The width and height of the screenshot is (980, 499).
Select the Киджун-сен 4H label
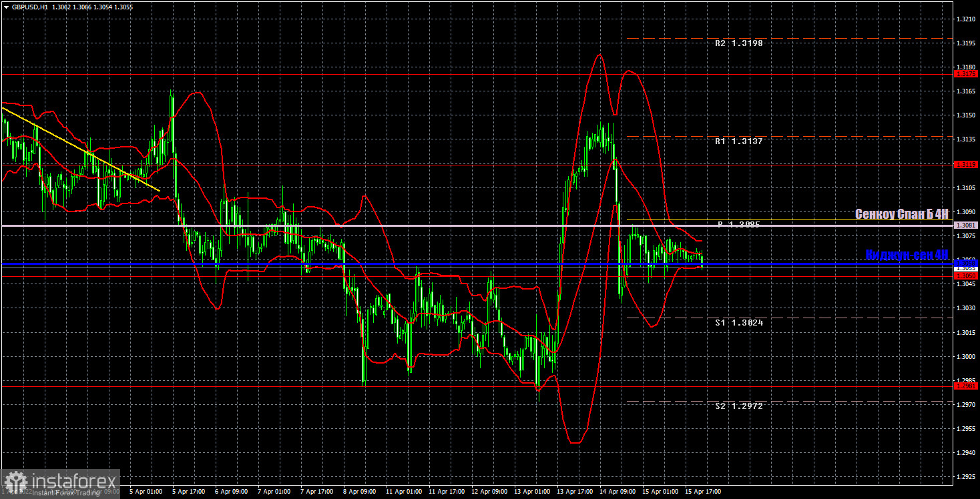(x=907, y=255)
